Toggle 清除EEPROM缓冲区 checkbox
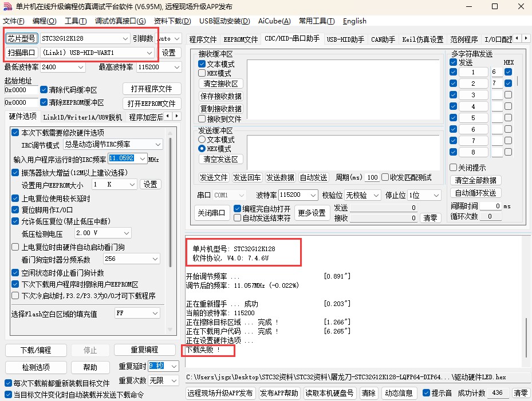This screenshot has height=401, width=532. tap(44, 102)
